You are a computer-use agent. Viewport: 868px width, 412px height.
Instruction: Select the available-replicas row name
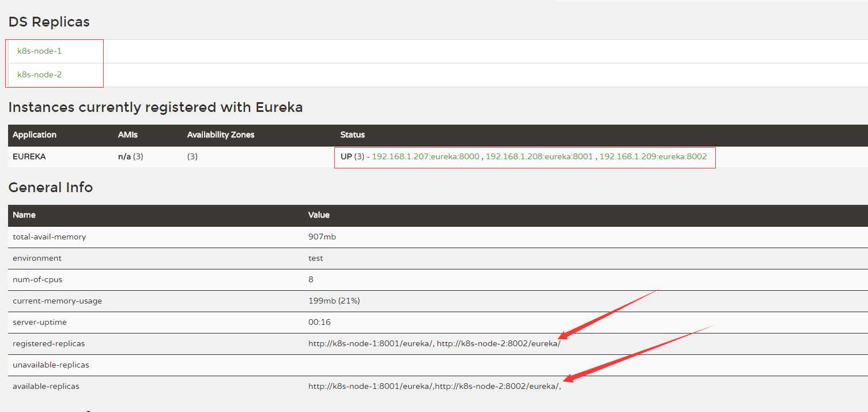(x=46, y=387)
